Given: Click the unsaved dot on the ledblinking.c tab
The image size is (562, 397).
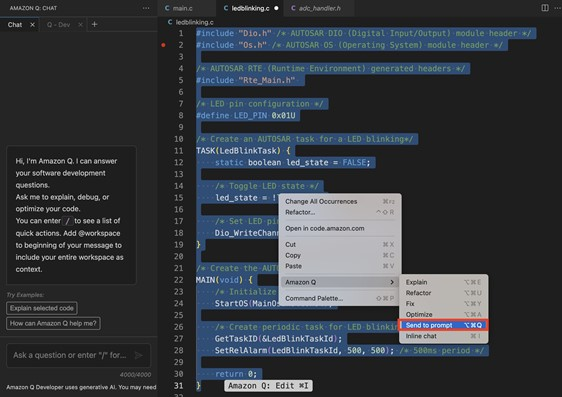Looking at the screenshot, I should (x=276, y=8).
